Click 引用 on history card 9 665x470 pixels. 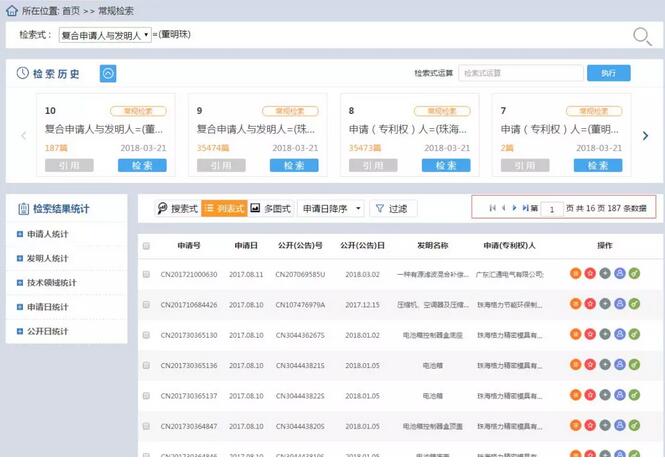(x=221, y=165)
